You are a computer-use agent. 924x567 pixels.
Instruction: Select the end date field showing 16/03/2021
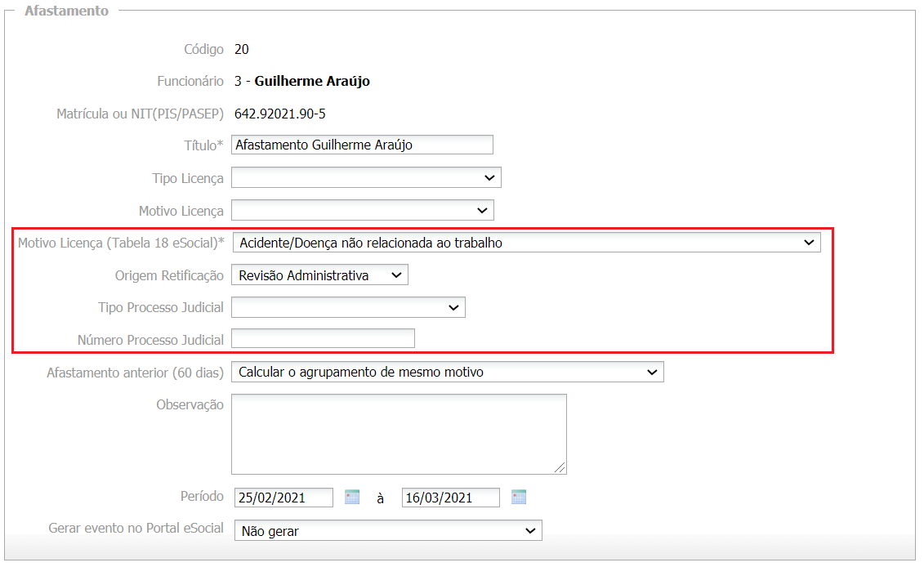point(450,498)
